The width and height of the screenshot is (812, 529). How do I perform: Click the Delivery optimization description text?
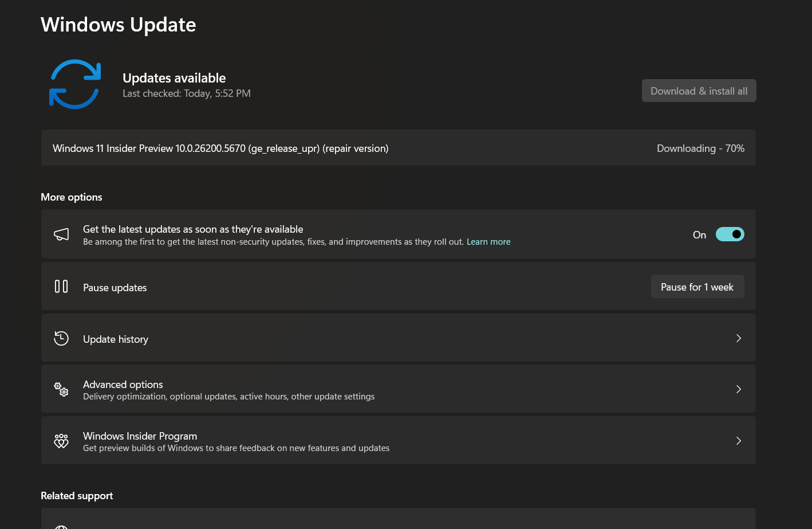tap(229, 397)
